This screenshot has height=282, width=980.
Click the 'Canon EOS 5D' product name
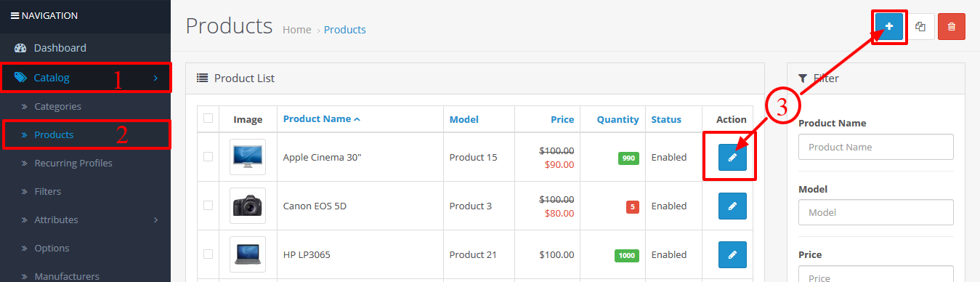click(x=315, y=206)
